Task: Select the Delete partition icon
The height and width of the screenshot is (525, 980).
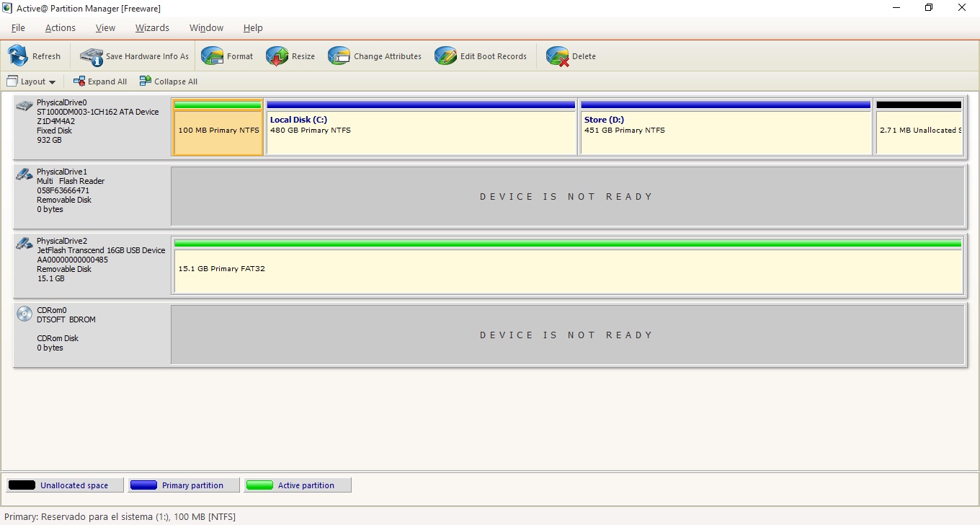Action: [x=556, y=56]
